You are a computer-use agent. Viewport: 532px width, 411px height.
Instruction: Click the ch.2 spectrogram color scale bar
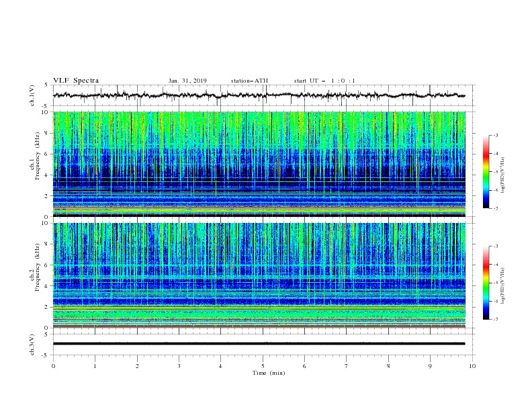point(486,283)
